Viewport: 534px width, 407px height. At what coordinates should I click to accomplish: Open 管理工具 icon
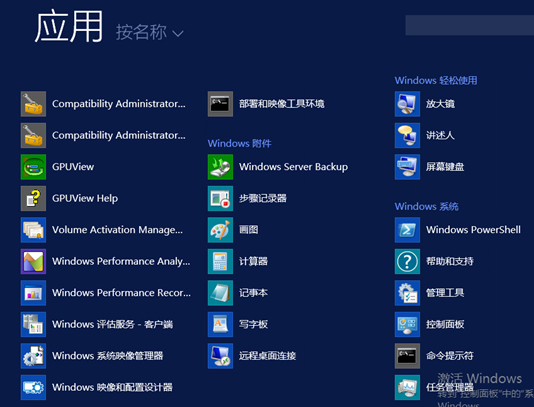[407, 293]
